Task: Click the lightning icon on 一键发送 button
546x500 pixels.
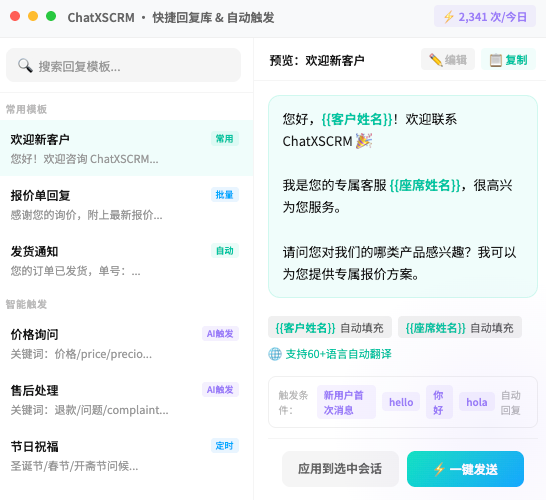Action: (439, 469)
